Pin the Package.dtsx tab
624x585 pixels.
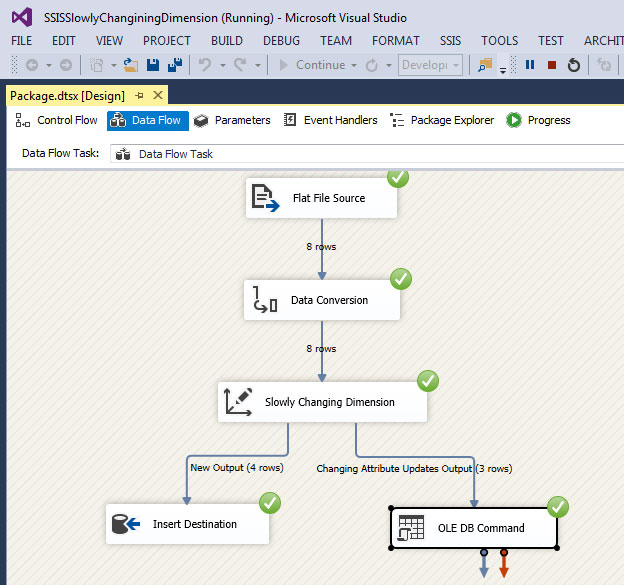click(139, 96)
